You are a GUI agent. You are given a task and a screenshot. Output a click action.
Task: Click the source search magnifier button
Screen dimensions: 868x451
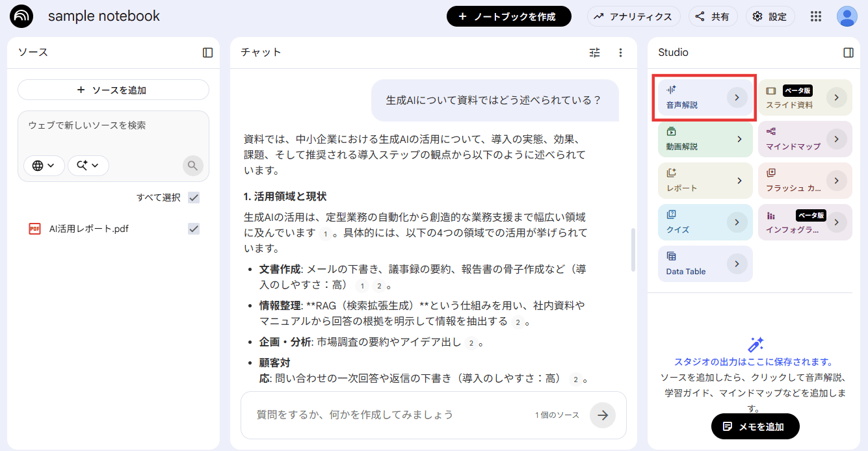[x=192, y=166]
